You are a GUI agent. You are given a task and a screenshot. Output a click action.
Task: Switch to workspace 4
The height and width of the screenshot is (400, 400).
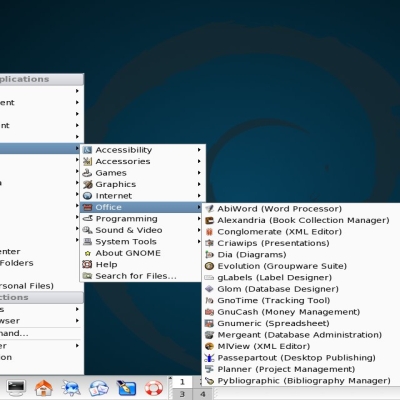(x=203, y=394)
